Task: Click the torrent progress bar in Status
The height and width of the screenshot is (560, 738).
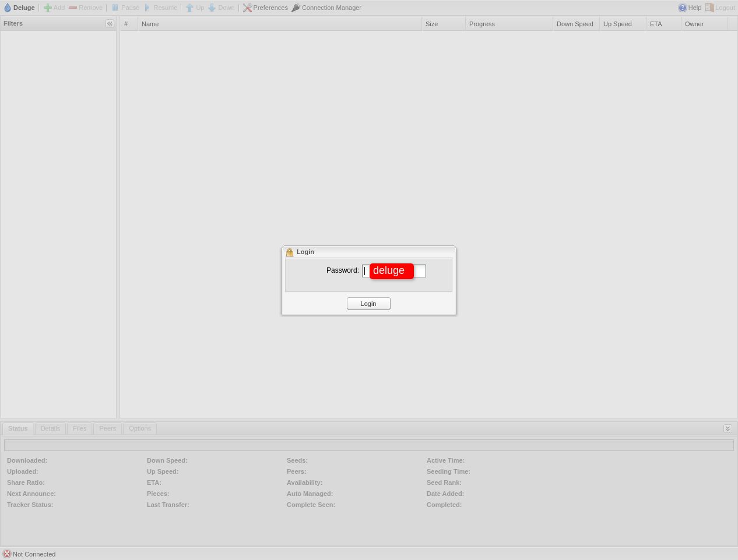Action: click(368, 445)
